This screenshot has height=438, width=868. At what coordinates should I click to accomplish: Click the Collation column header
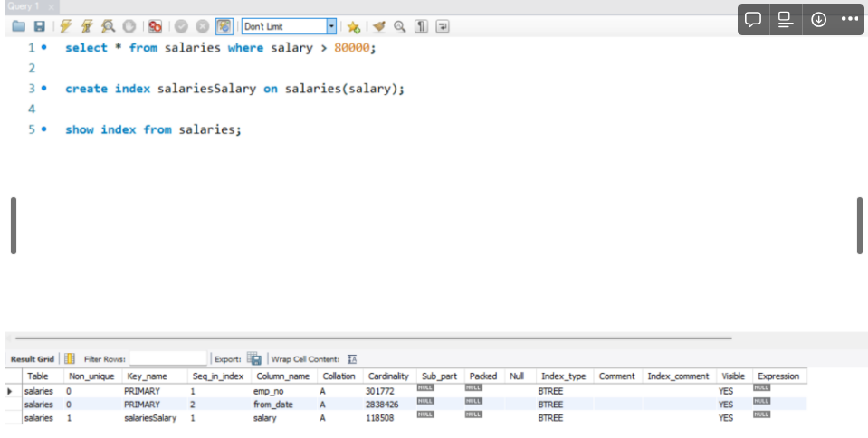click(339, 376)
